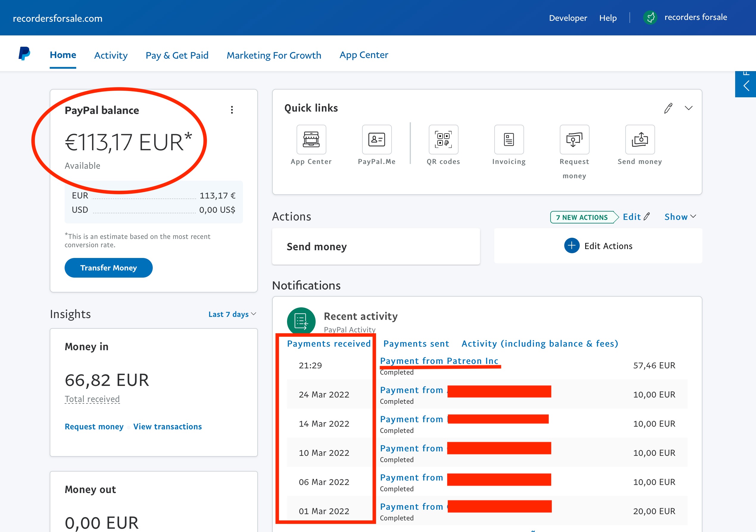Open the Request money quick link icon

[574, 140]
